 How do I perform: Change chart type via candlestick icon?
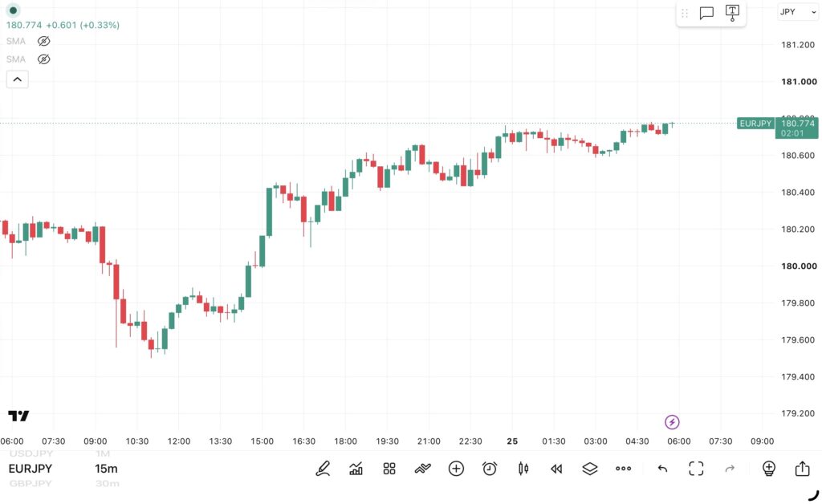523,469
